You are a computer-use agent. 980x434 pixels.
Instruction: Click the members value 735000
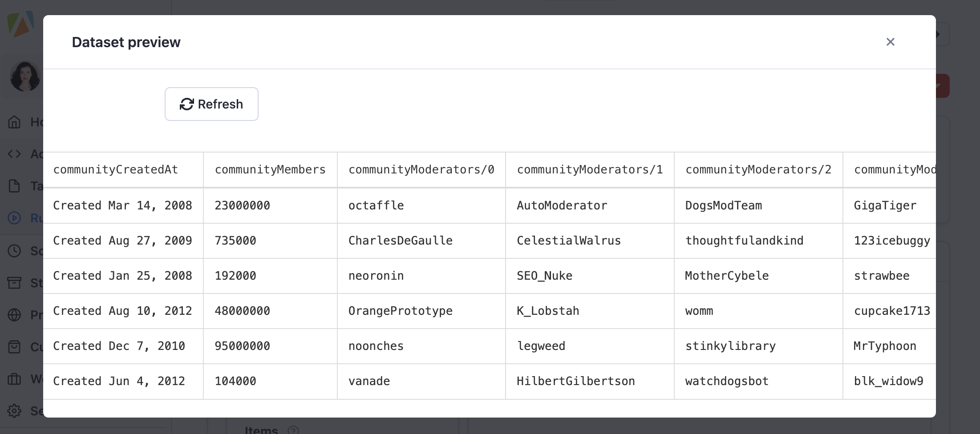(x=270, y=241)
